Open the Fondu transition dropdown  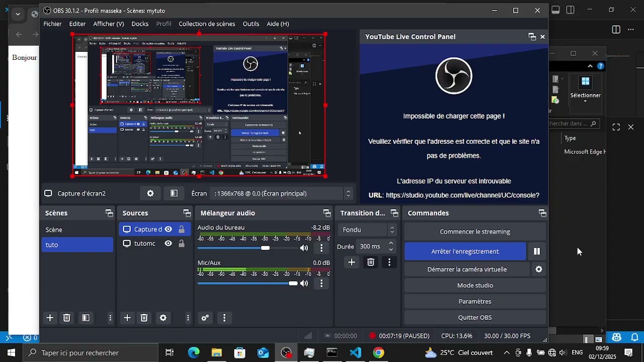point(367,230)
